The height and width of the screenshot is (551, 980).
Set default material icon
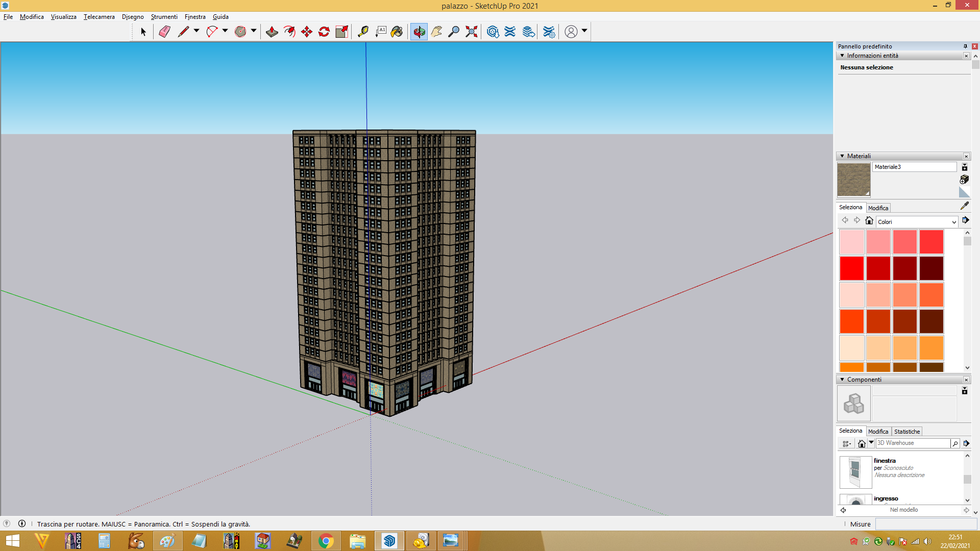[964, 192]
